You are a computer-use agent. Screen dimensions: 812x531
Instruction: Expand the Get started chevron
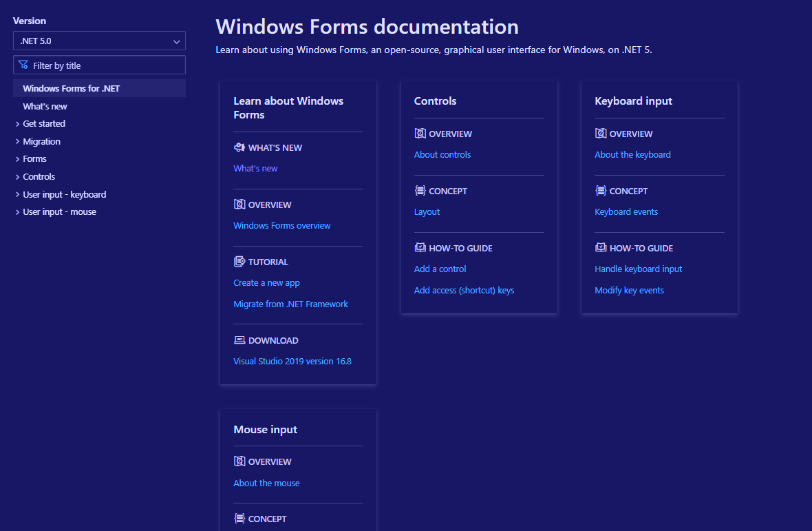(x=18, y=124)
